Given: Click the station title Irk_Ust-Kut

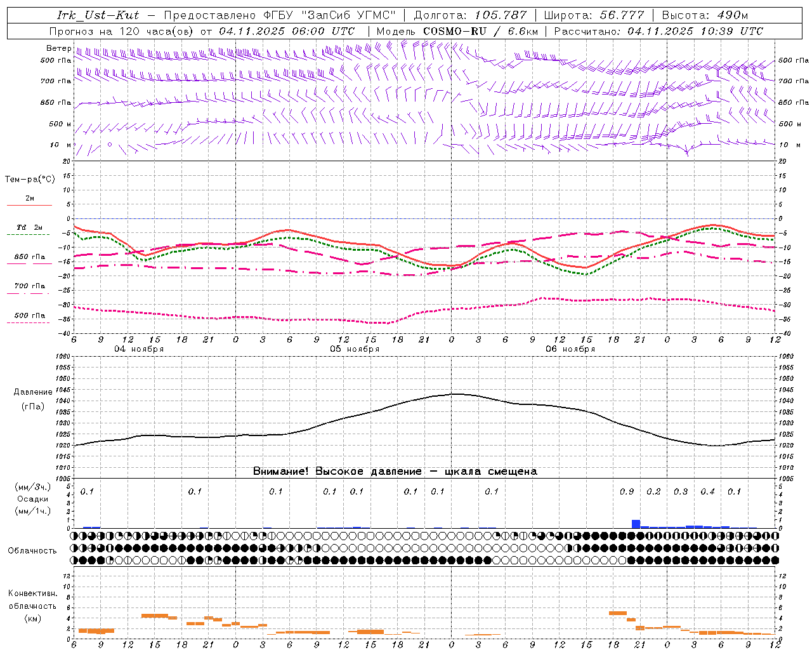Looking at the screenshot, I should click(98, 15).
